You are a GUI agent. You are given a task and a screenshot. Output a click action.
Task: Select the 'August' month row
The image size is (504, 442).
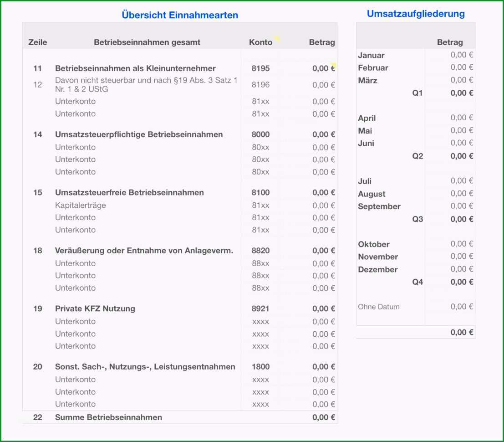click(x=416, y=194)
